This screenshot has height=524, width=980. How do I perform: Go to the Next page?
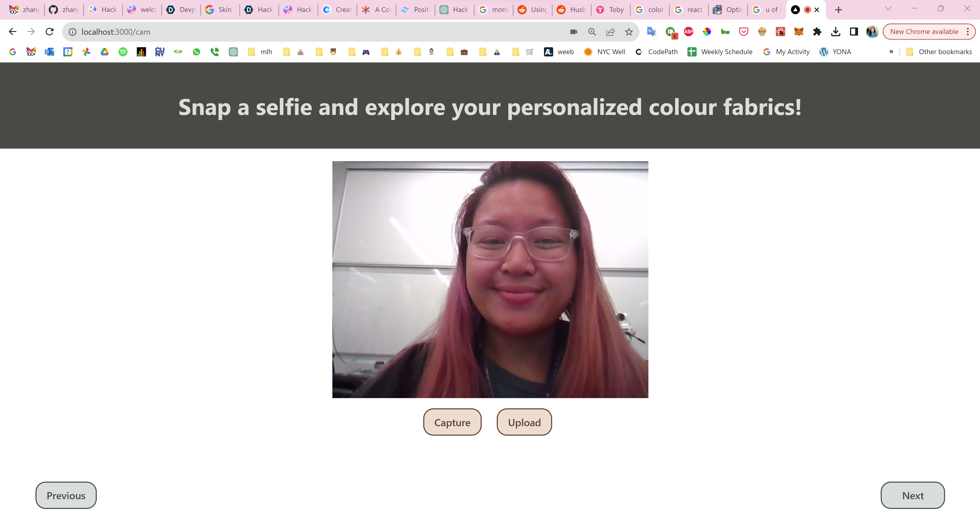[912, 495]
